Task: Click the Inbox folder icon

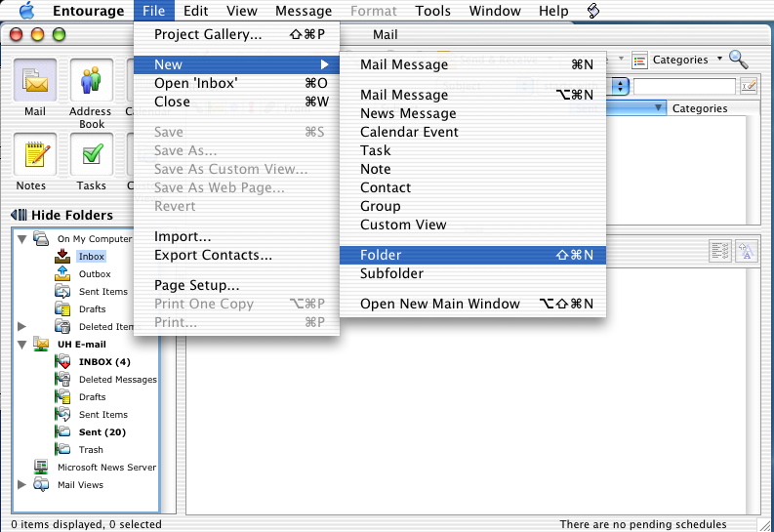Action: [x=62, y=256]
